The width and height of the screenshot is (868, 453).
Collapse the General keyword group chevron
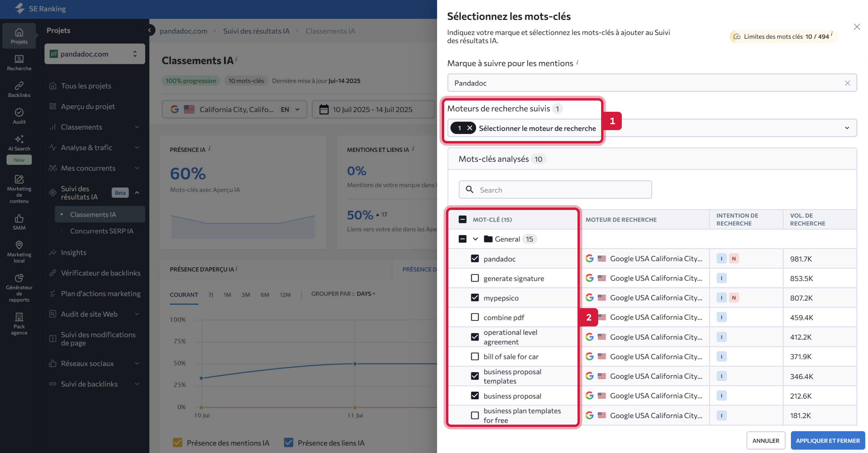tap(475, 239)
